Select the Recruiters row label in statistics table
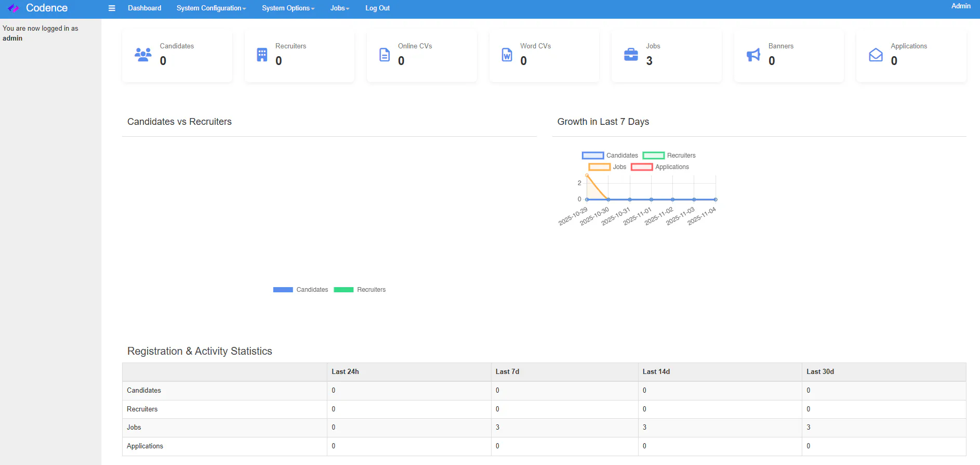Viewport: 980px width, 465px height. coord(142,409)
